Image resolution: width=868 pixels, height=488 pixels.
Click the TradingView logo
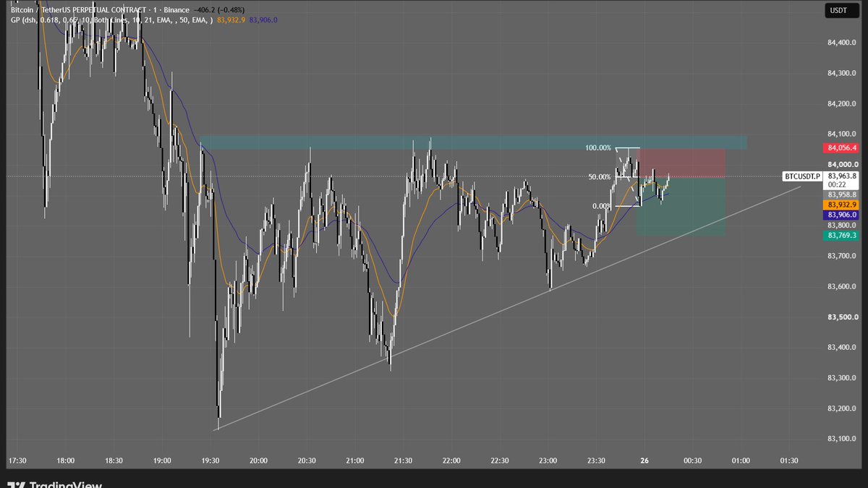[x=54, y=485]
